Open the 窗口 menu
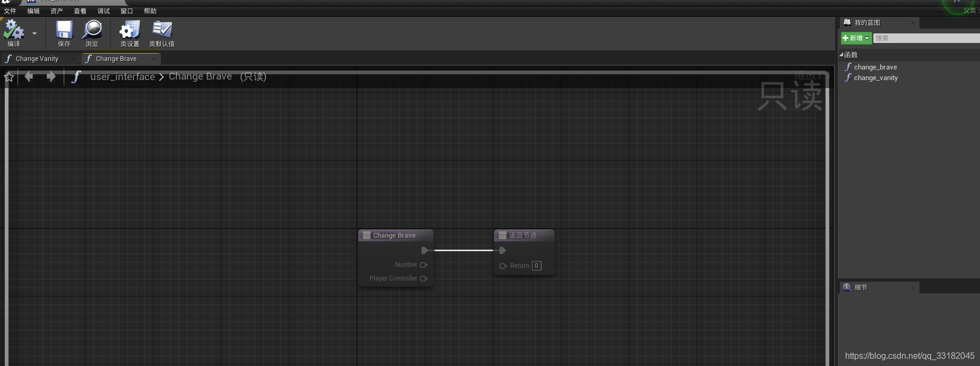980x366 pixels. 127,11
